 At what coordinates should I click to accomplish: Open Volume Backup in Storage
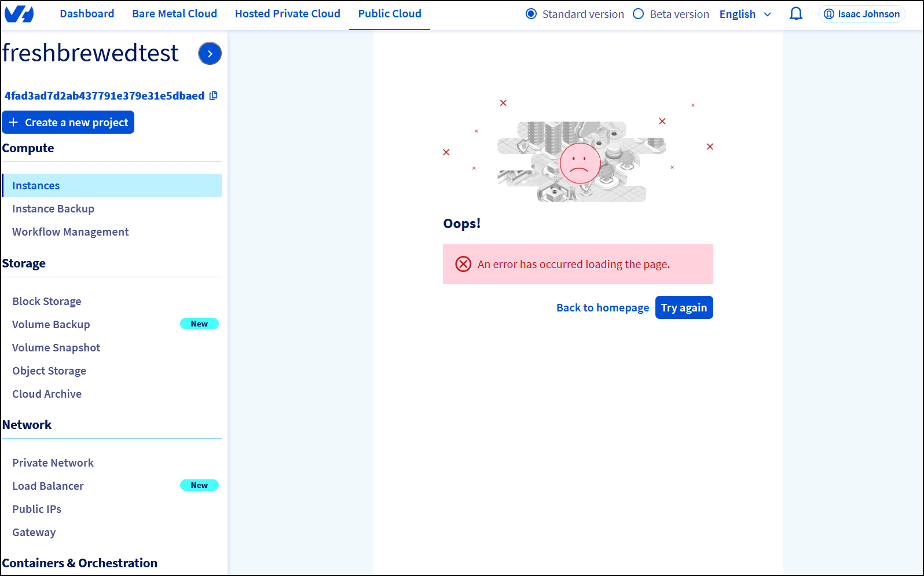51,324
